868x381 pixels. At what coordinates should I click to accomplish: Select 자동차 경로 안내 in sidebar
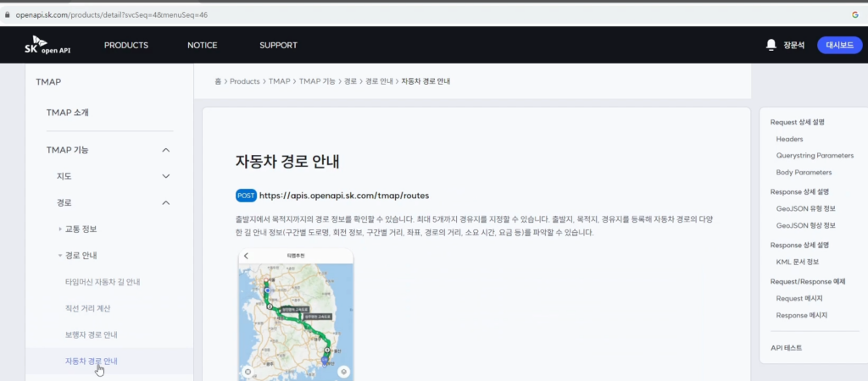coord(92,361)
